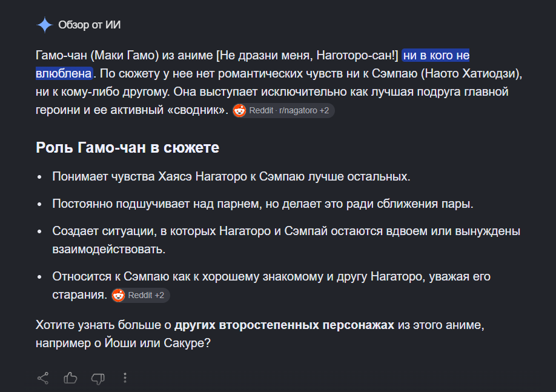Click the bullet starting with Относится к Сэмпаю
556x392 pixels.
tap(271, 285)
